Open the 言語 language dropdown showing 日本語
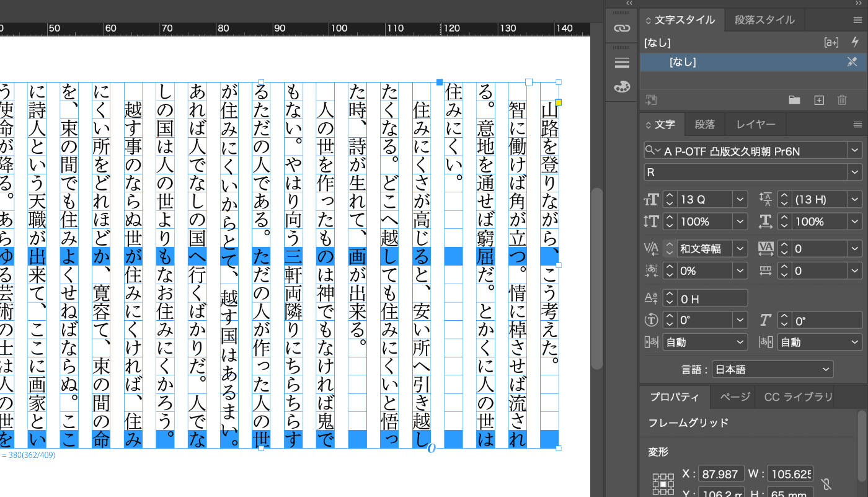 (772, 369)
